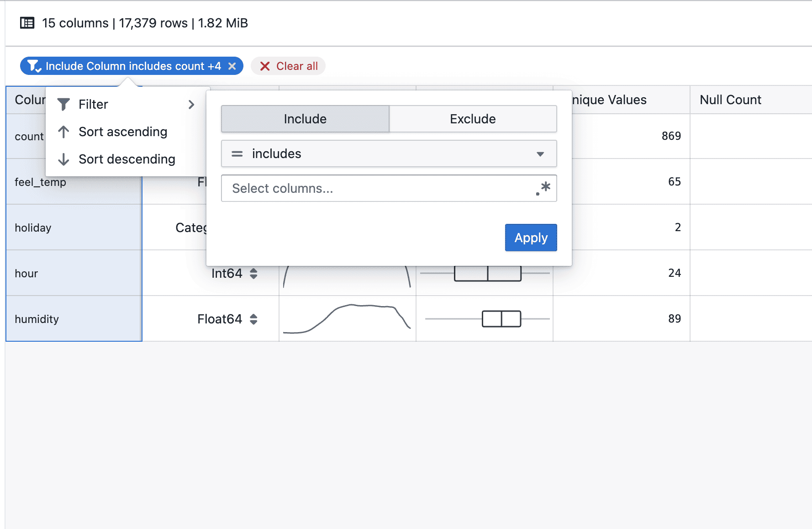Remove the Include Column filter chip
812x529 pixels.
232,66
